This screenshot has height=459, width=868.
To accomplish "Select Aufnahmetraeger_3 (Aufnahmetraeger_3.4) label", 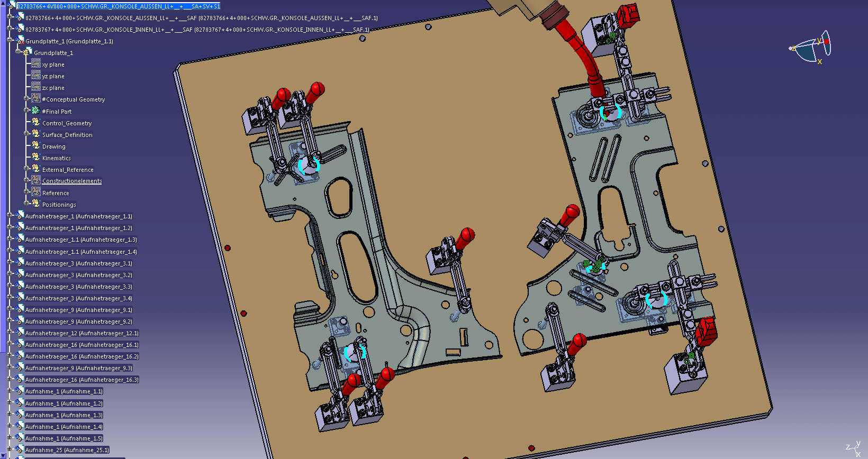I will pyautogui.click(x=79, y=298).
